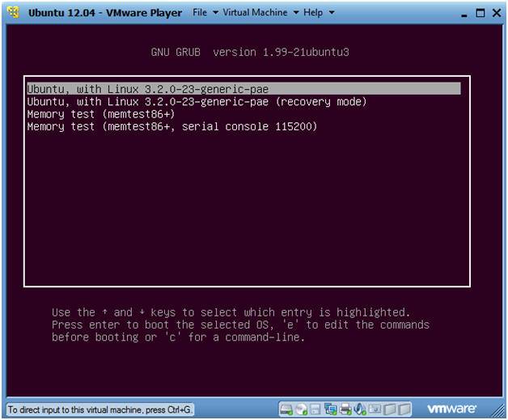Click the VMware Player title bar icon
The height and width of the screenshot is (420, 508).
(x=14, y=13)
